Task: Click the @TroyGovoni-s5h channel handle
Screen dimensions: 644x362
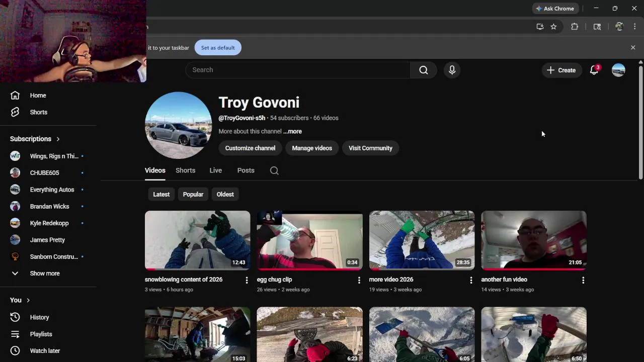Action: click(242, 118)
